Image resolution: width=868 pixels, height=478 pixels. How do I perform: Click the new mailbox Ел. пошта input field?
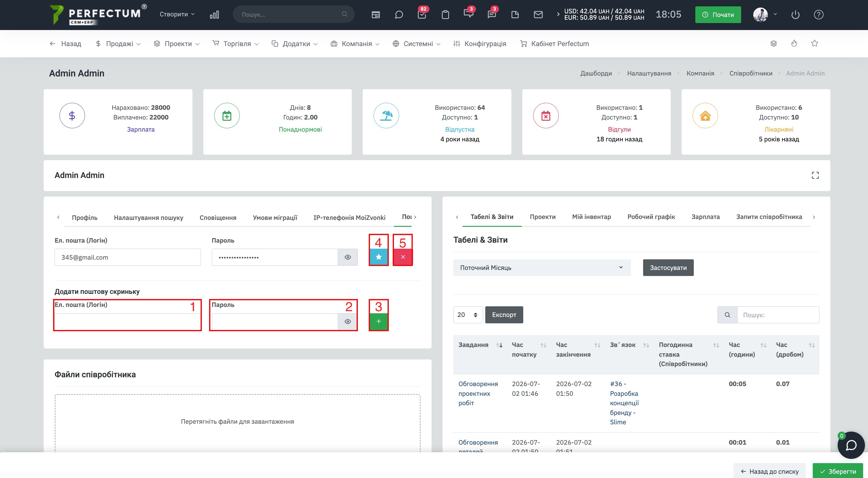[x=127, y=321]
